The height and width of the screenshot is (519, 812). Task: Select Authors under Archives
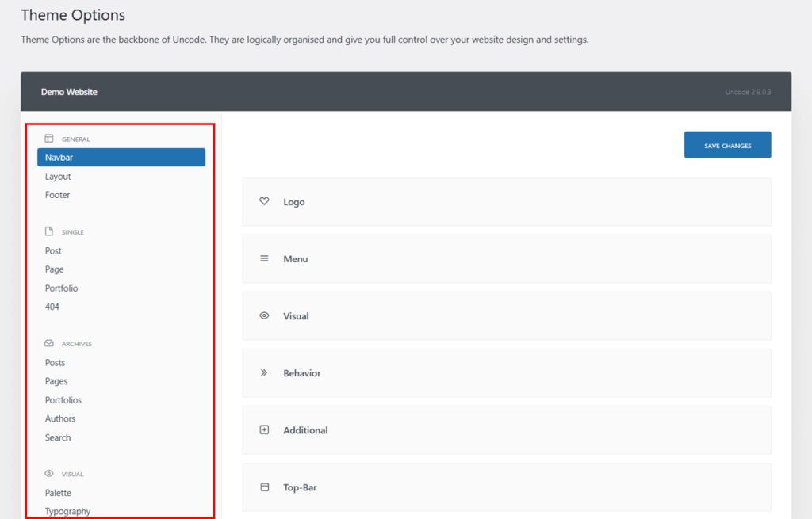pyautogui.click(x=60, y=418)
